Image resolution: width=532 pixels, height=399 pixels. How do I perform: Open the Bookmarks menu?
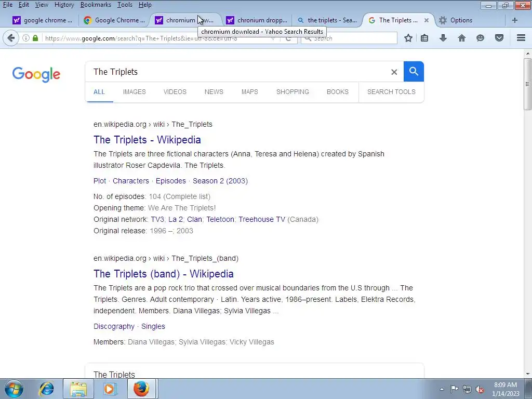point(96,5)
